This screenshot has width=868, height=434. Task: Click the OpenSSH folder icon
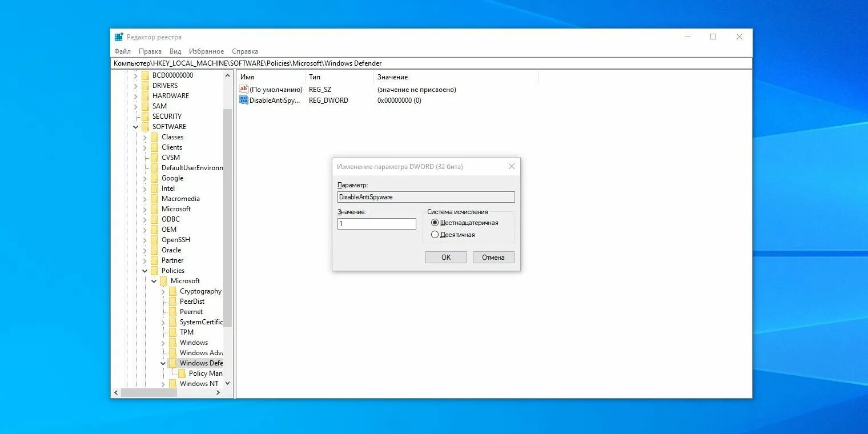[154, 240]
